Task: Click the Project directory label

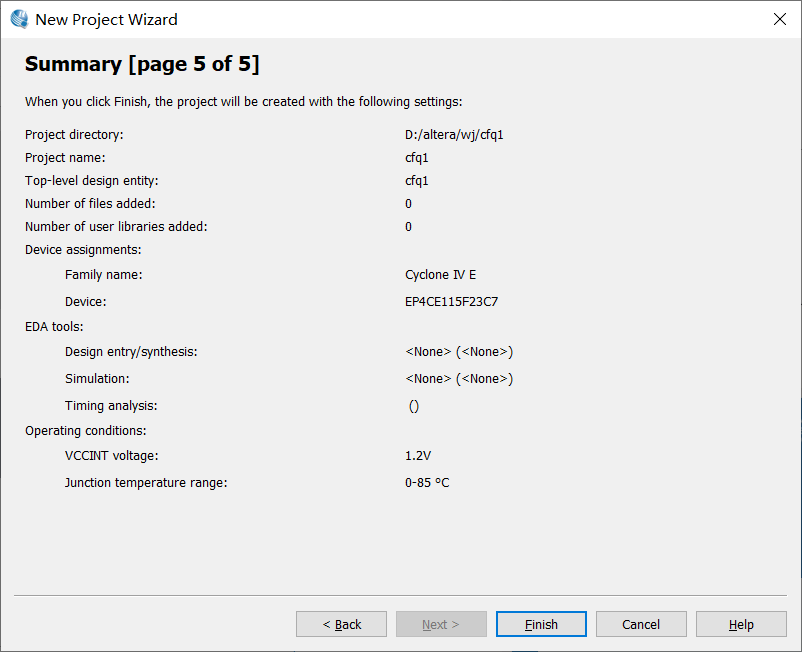Action: (x=74, y=134)
